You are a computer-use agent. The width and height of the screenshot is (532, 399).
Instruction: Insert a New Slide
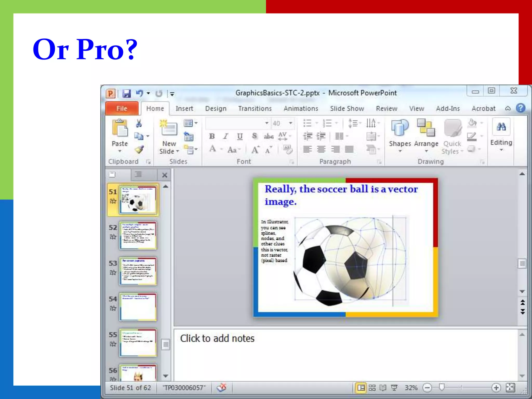[169, 128]
